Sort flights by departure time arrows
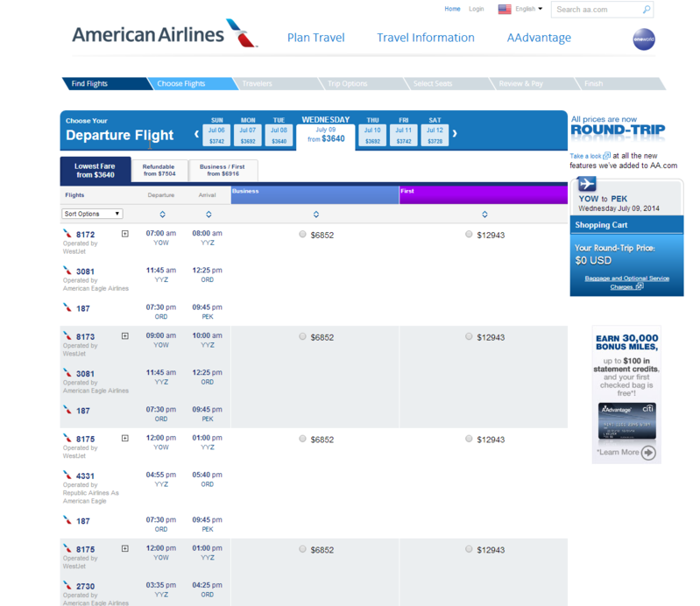 click(x=162, y=214)
